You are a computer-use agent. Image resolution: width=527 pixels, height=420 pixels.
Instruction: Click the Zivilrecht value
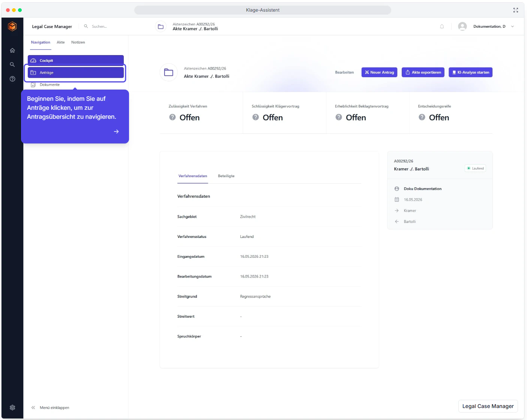248,217
